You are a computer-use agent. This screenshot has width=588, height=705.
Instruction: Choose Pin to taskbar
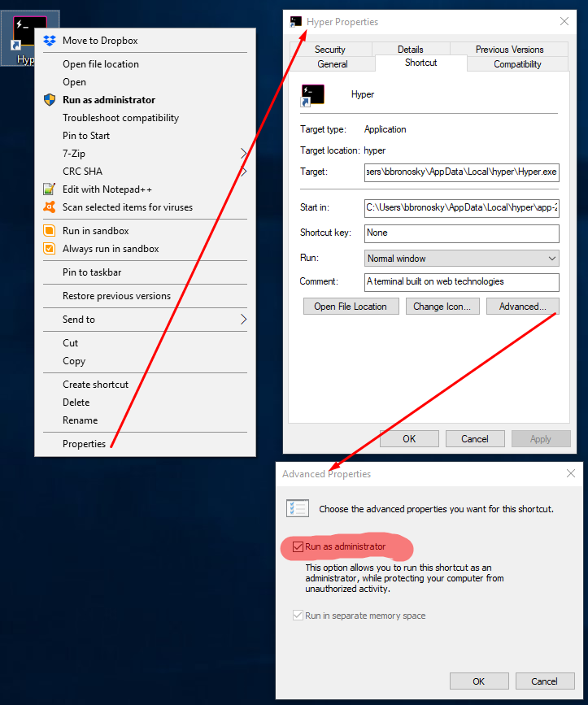146,272
